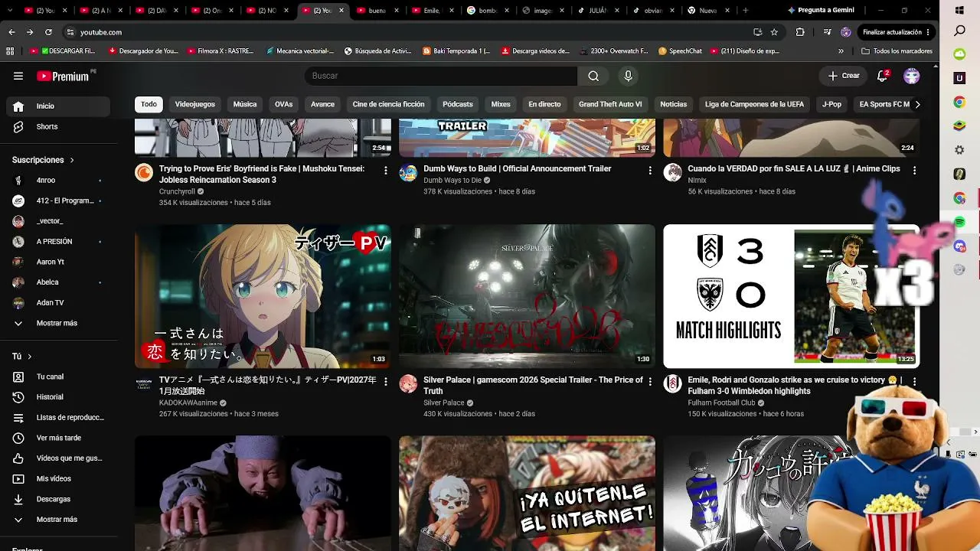
Task: Open options for the Silver Palace trailer
Action: [x=650, y=381]
